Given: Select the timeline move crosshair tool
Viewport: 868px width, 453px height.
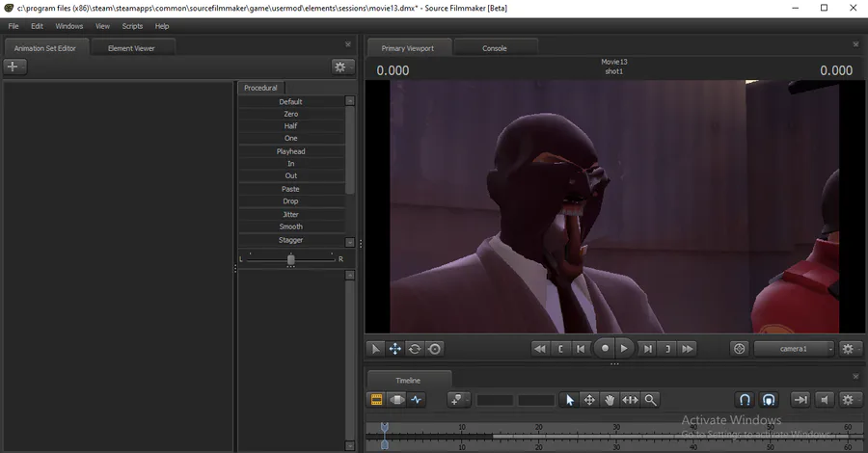Looking at the screenshot, I should [589, 399].
